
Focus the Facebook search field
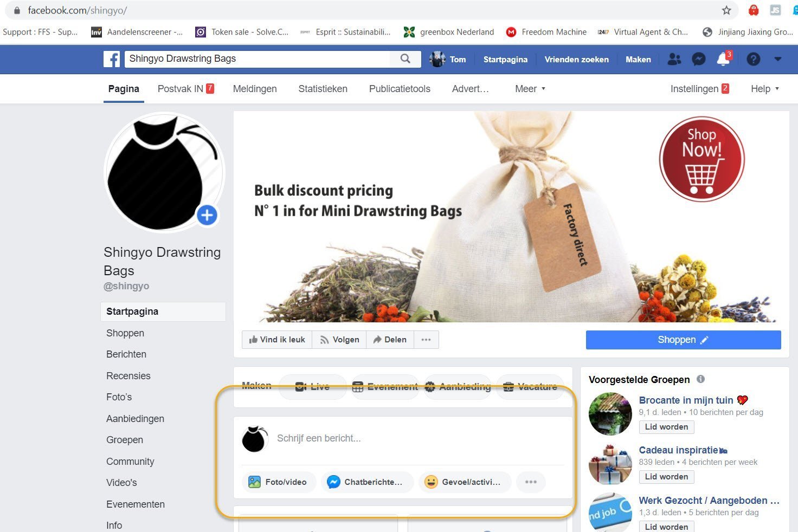[257, 59]
